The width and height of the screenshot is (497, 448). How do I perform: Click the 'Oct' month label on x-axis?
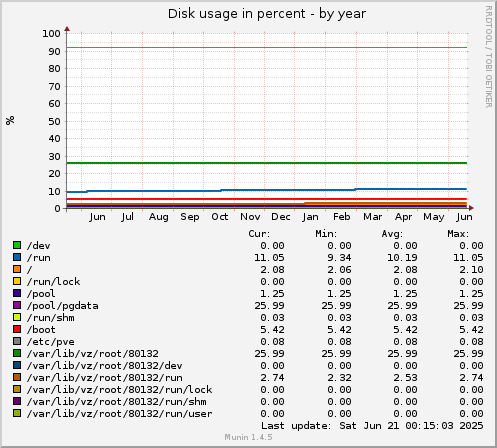tap(220, 217)
